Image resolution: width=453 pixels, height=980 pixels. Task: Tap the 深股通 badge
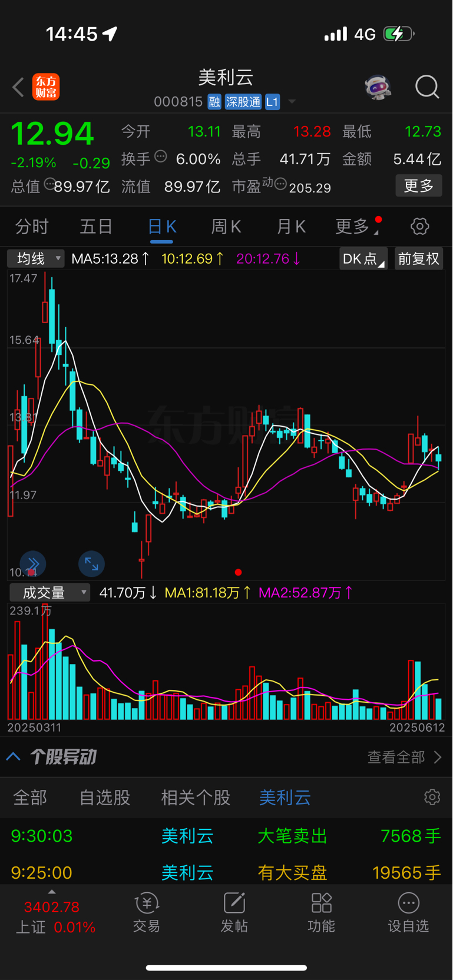click(243, 102)
